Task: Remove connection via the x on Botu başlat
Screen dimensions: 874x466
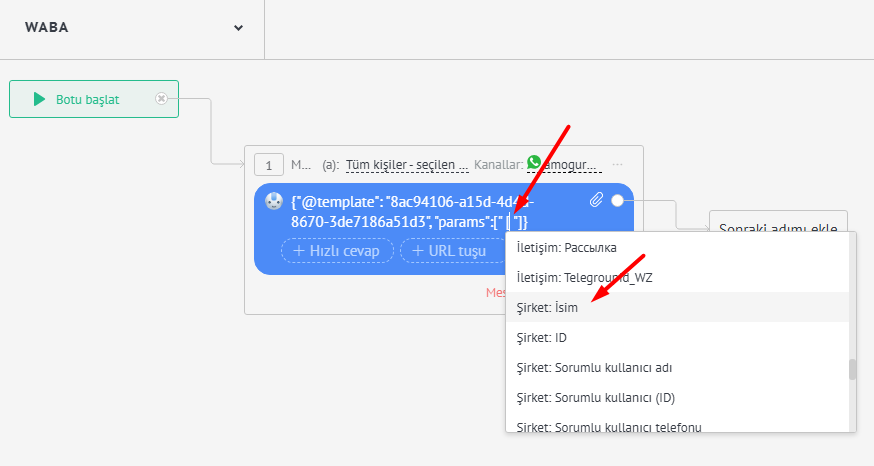Action: coord(161,99)
